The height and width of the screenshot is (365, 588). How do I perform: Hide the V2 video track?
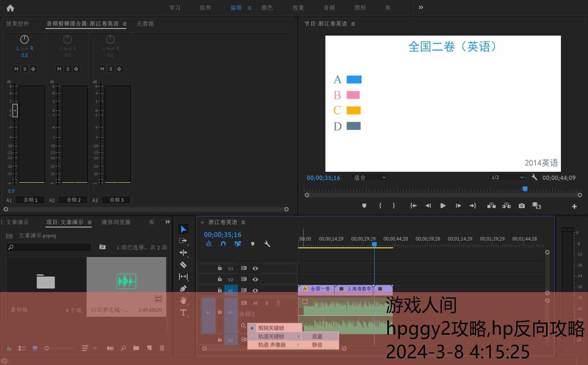point(255,279)
